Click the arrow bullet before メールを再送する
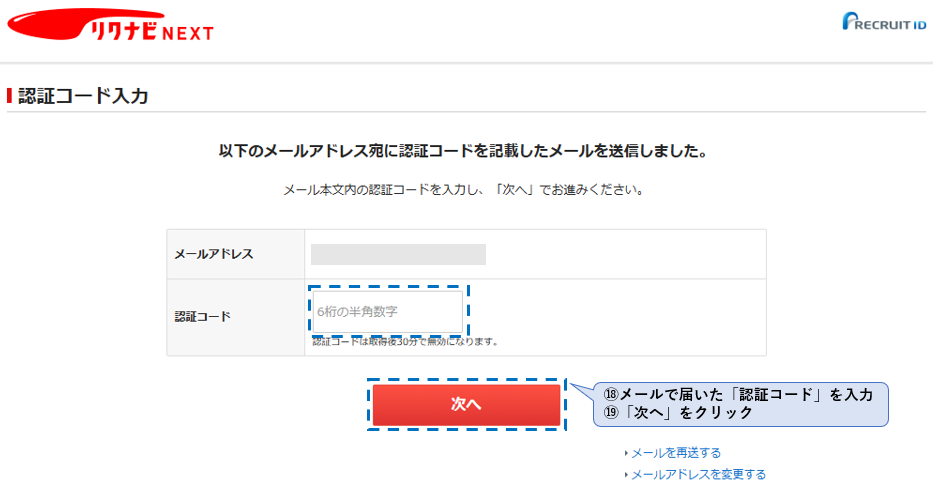Screen dimensions: 933x489 click(x=626, y=453)
